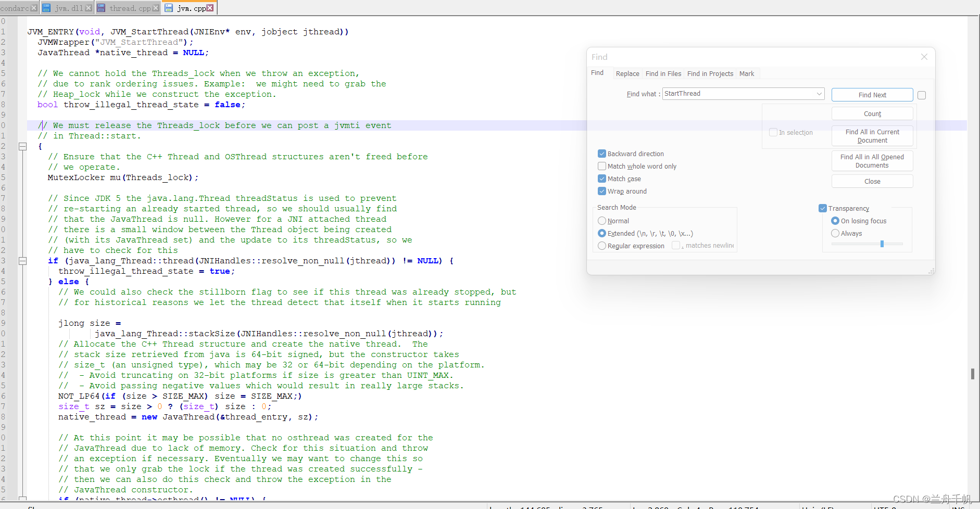This screenshot has width=980, height=509.
Task: Click the 'throw_illegal_thread_state = true;' line
Action: (146, 271)
